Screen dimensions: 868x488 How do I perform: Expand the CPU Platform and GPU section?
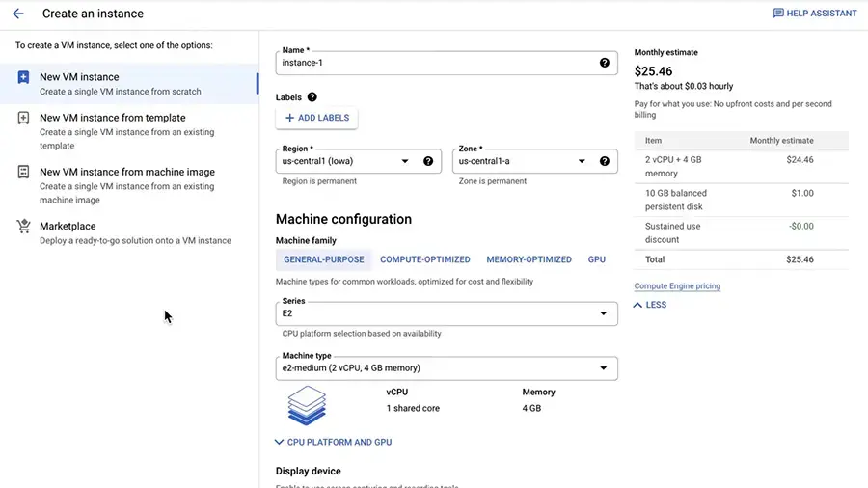tap(334, 442)
